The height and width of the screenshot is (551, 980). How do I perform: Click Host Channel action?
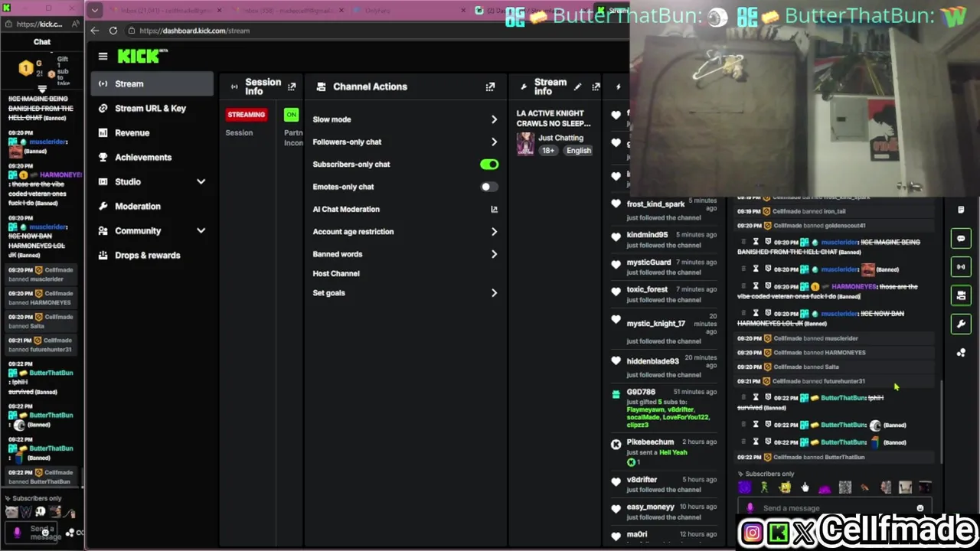[x=336, y=273]
